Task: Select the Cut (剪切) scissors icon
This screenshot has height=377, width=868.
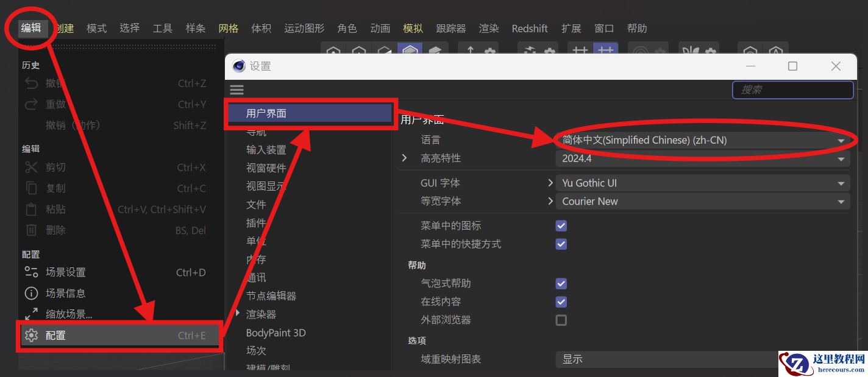Action: (30, 167)
